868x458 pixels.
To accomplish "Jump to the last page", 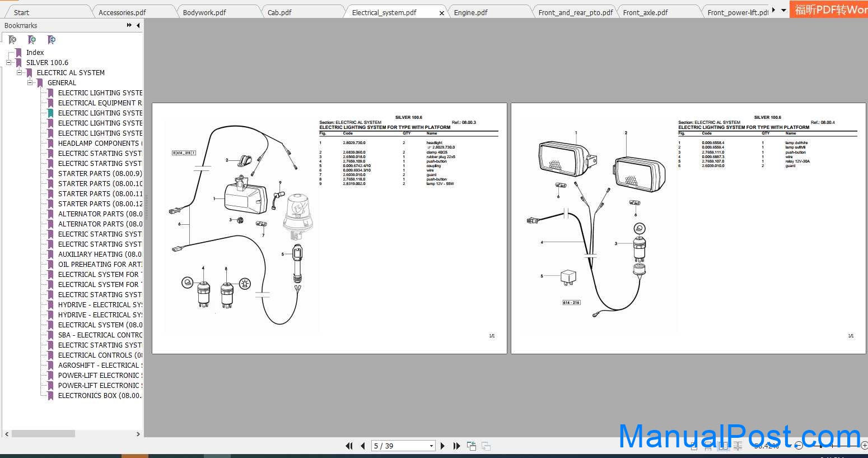I will point(456,446).
